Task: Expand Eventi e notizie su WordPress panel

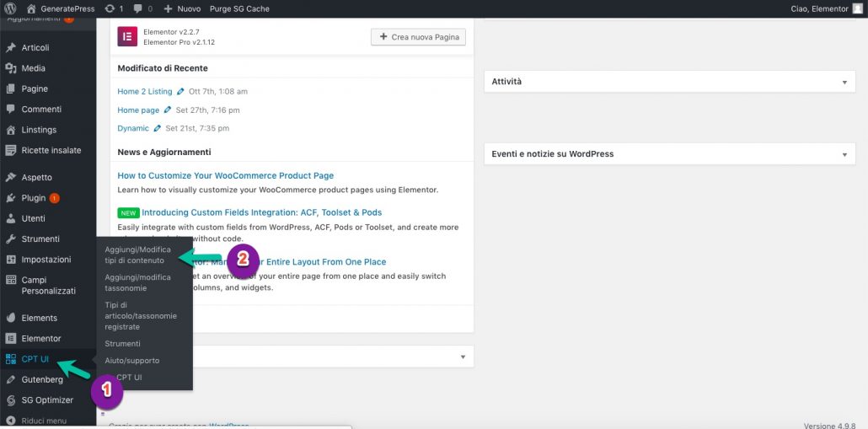Action: (844, 155)
